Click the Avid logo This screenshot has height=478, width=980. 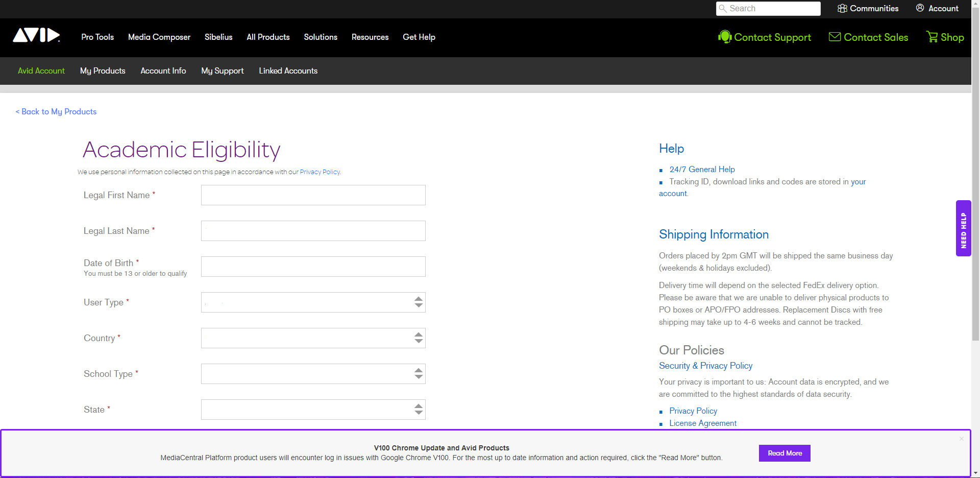(x=36, y=35)
